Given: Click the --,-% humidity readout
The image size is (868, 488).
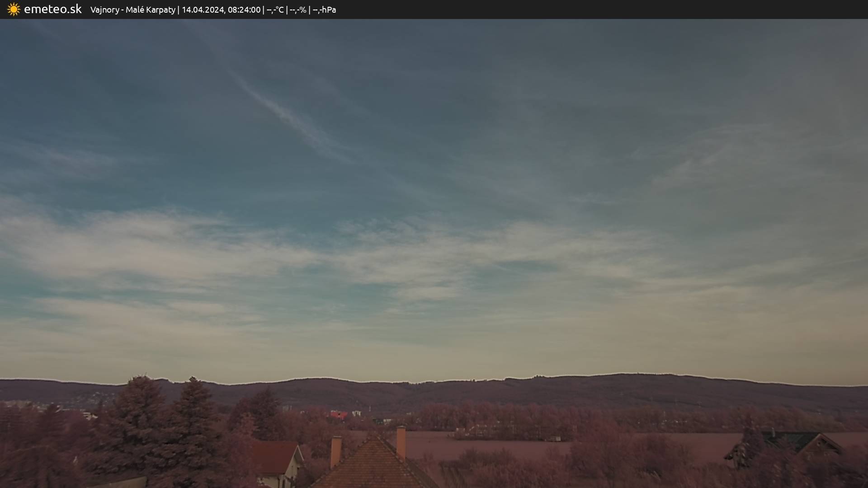Looking at the screenshot, I should (298, 10).
